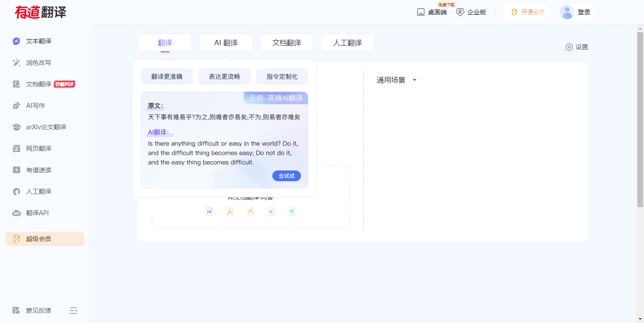
Task: Click the 翻译API cloud icon
Action: click(x=17, y=213)
